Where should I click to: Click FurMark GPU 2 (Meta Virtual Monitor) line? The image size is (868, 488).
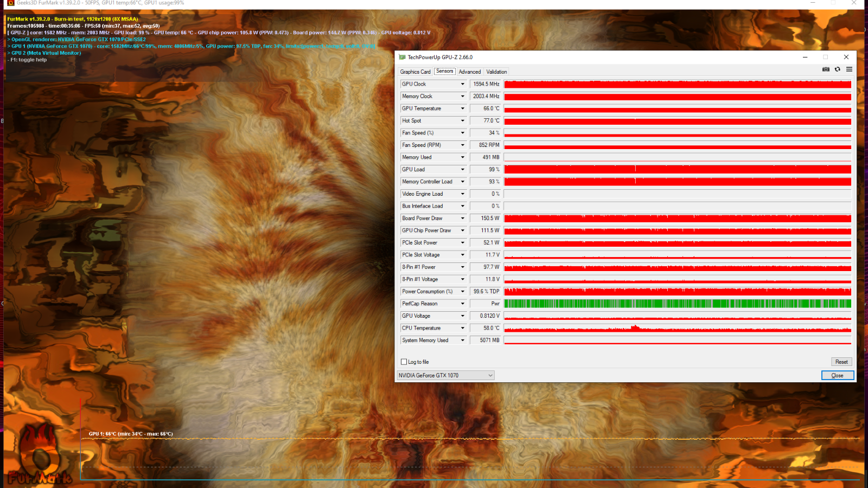click(x=44, y=53)
